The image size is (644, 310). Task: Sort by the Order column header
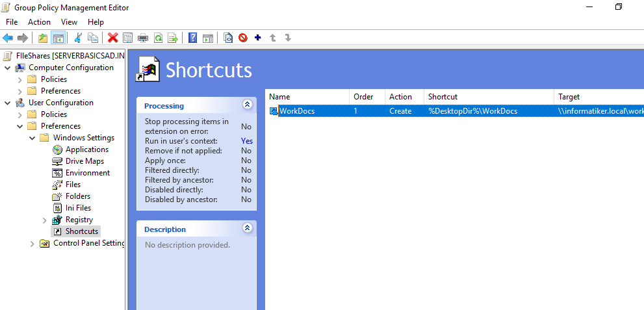pos(367,97)
